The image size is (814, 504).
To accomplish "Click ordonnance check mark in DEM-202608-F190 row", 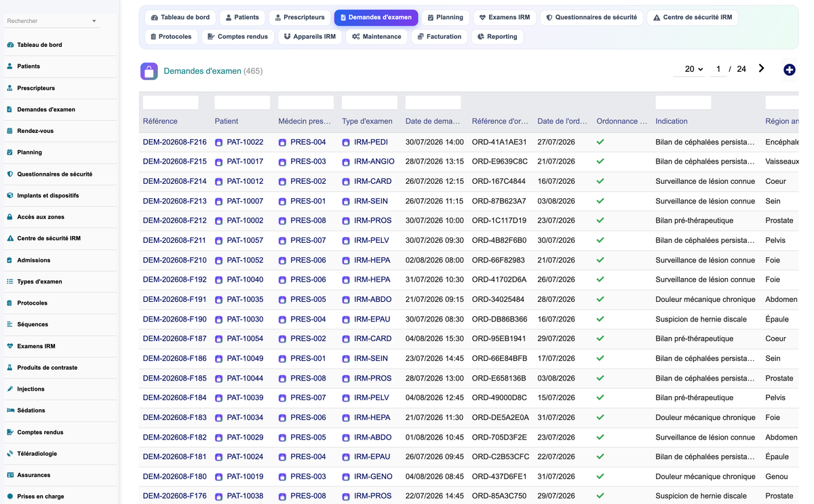I will (600, 319).
